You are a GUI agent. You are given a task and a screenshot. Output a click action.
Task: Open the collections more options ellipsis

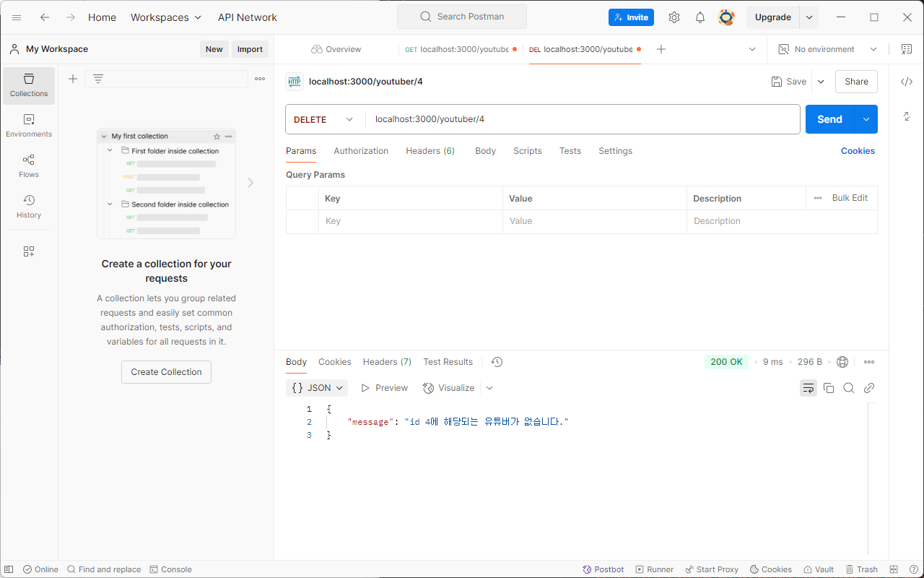(x=260, y=79)
